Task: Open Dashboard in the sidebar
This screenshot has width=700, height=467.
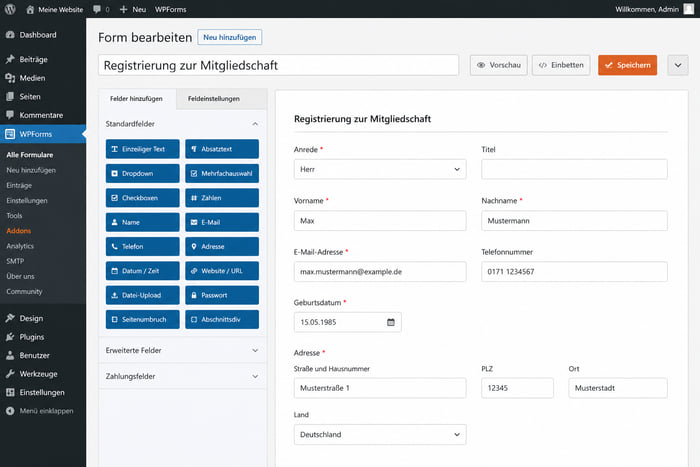Action: pyautogui.click(x=43, y=35)
